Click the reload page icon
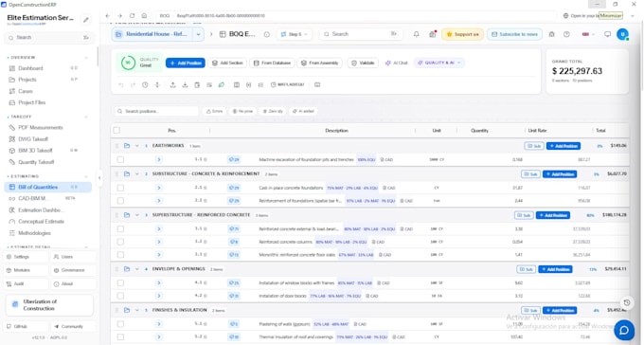Screen dimensions: 644x345 point(132,15)
